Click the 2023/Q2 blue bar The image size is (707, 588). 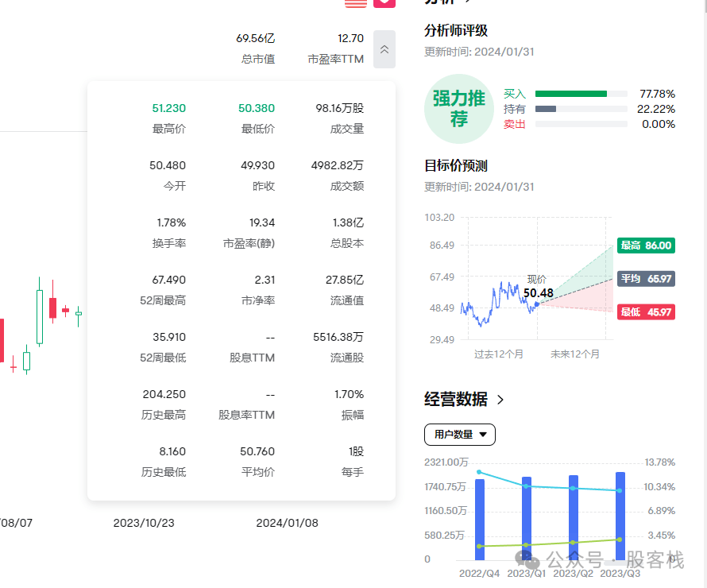(574, 517)
